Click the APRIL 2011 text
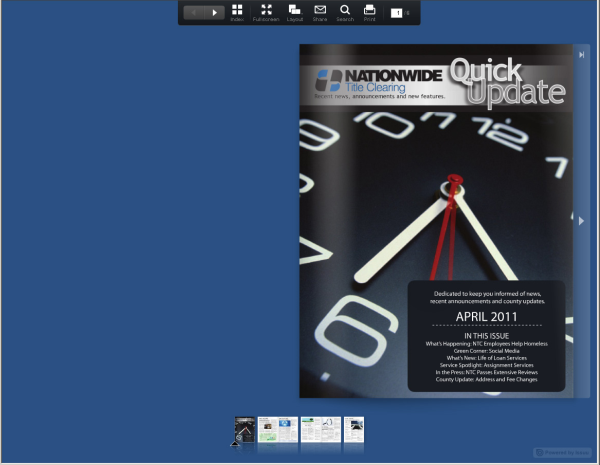This screenshot has height=465, width=600. 486,317
